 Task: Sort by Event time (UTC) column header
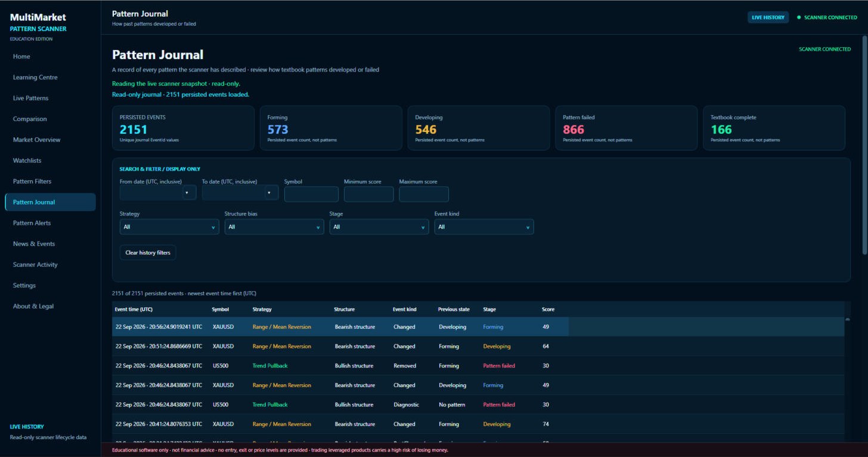(134, 309)
